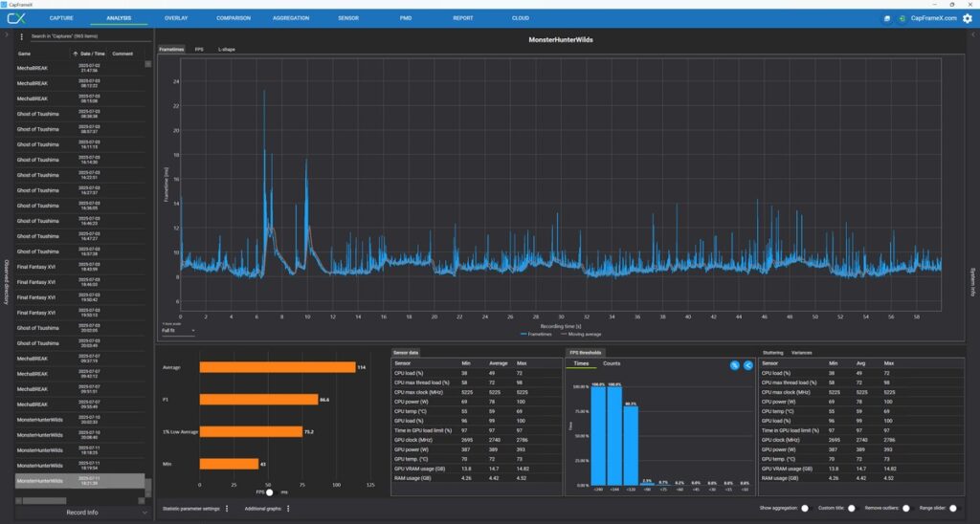The width and height of the screenshot is (980, 524).
Task: Click the MonsterHunterWilds chart title
Action: pyautogui.click(x=561, y=40)
